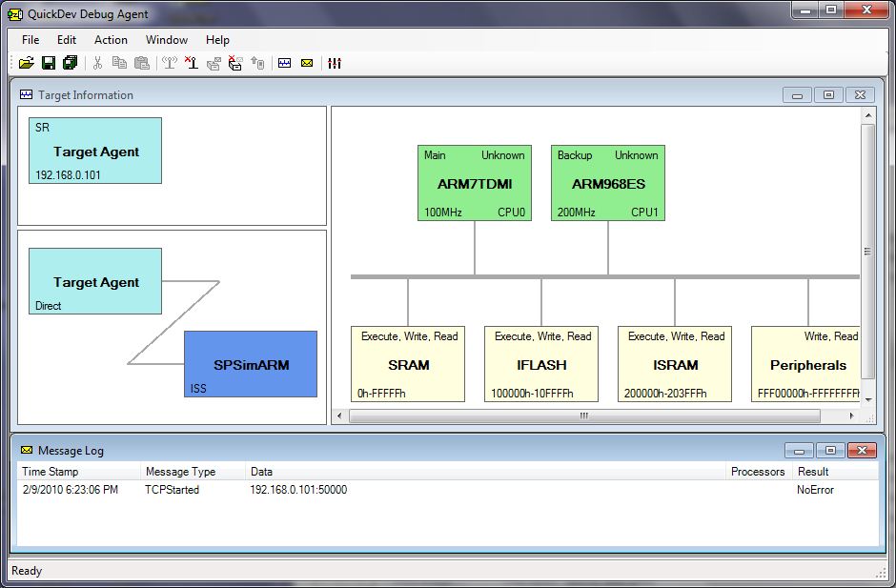
Task: Click the Target Information panel title icon
Action: point(27,94)
